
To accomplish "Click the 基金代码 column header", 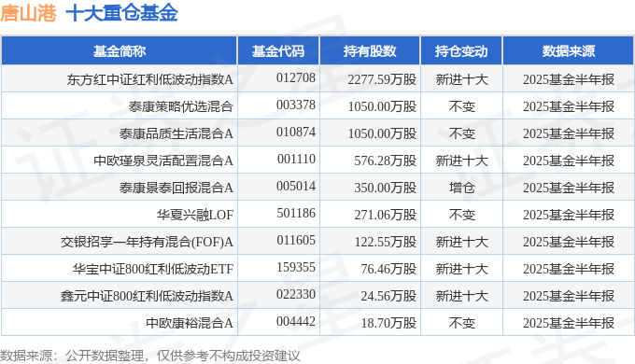I will pyautogui.click(x=278, y=51).
